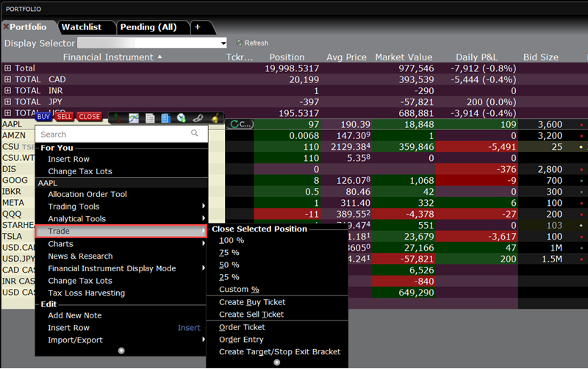Screen dimensions: 588x369
Task: Open the Trading Tools submenu
Action: pos(121,207)
